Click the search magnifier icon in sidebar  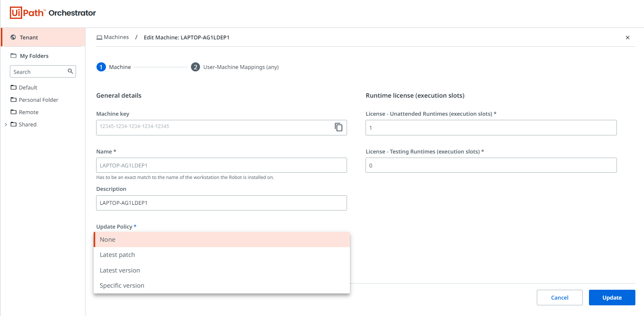point(70,71)
